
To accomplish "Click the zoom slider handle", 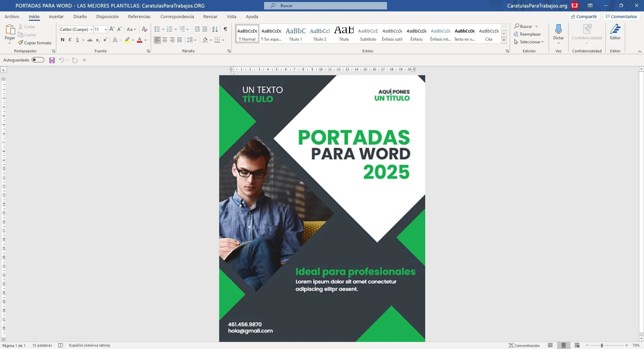I will (602, 345).
